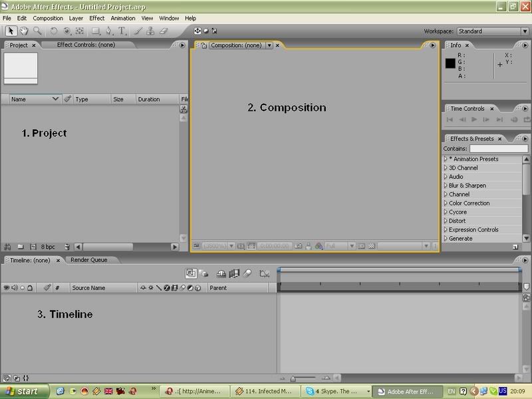Select the Hand tool
The height and width of the screenshot is (399, 532).
[x=24, y=31]
